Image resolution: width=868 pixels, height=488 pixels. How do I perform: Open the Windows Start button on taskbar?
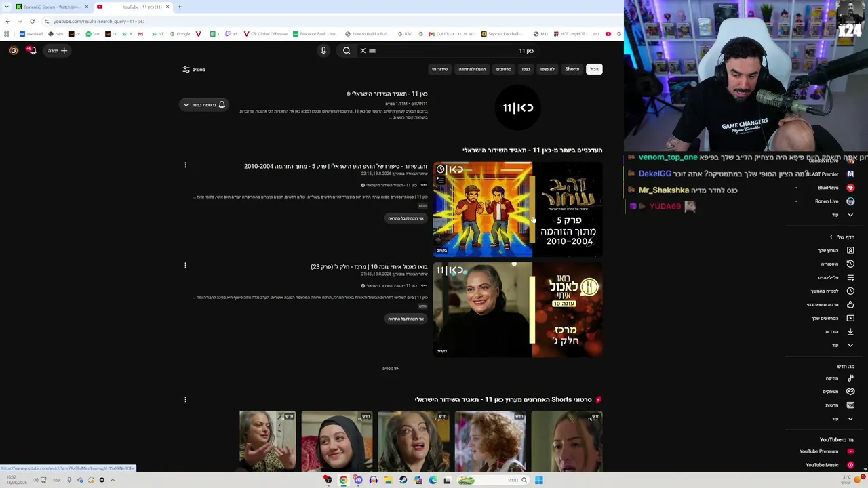pyautogui.click(x=538, y=480)
